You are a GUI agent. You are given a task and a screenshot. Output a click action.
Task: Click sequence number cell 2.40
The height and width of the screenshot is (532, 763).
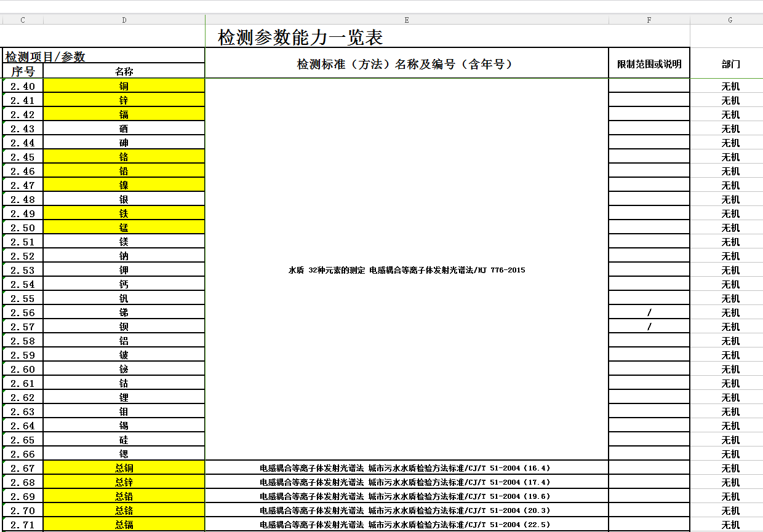(x=23, y=85)
